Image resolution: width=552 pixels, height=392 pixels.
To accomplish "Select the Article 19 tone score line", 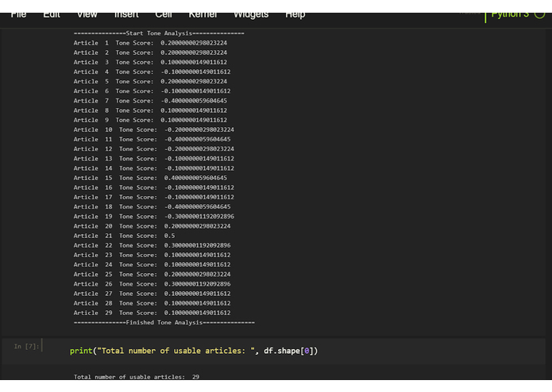I will pyautogui.click(x=154, y=217).
